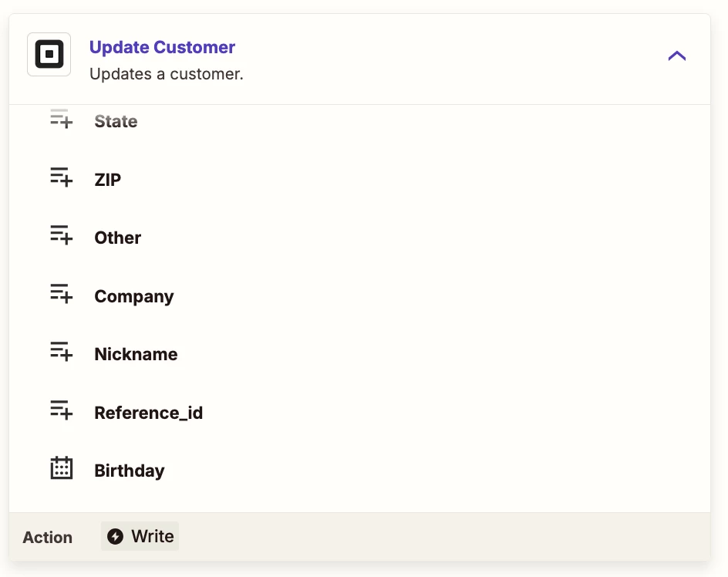Select the ZIP field label
This screenshot has height=577, width=728.
coord(108,179)
